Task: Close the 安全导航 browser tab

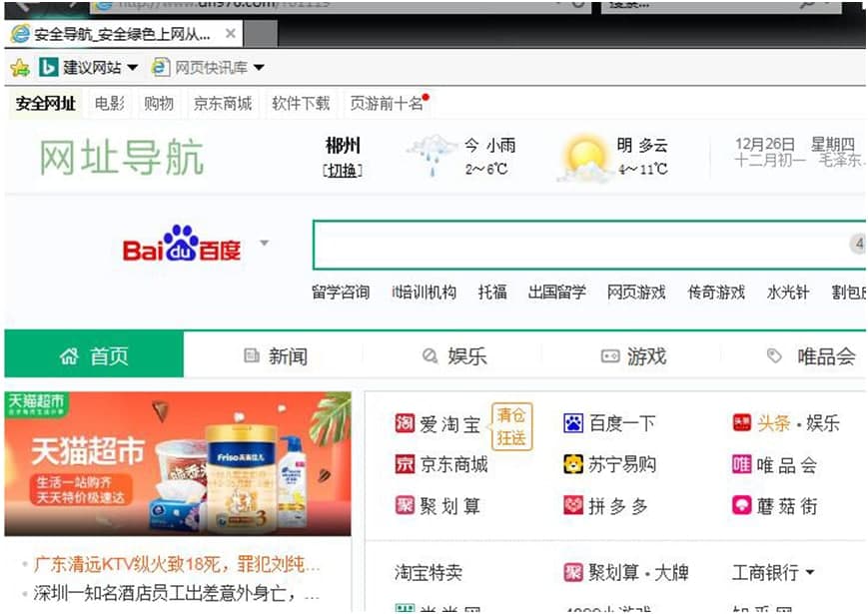Action: point(231,34)
